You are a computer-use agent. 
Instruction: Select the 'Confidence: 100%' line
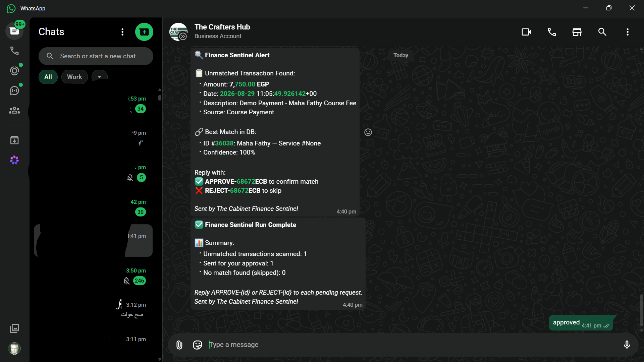tap(229, 152)
